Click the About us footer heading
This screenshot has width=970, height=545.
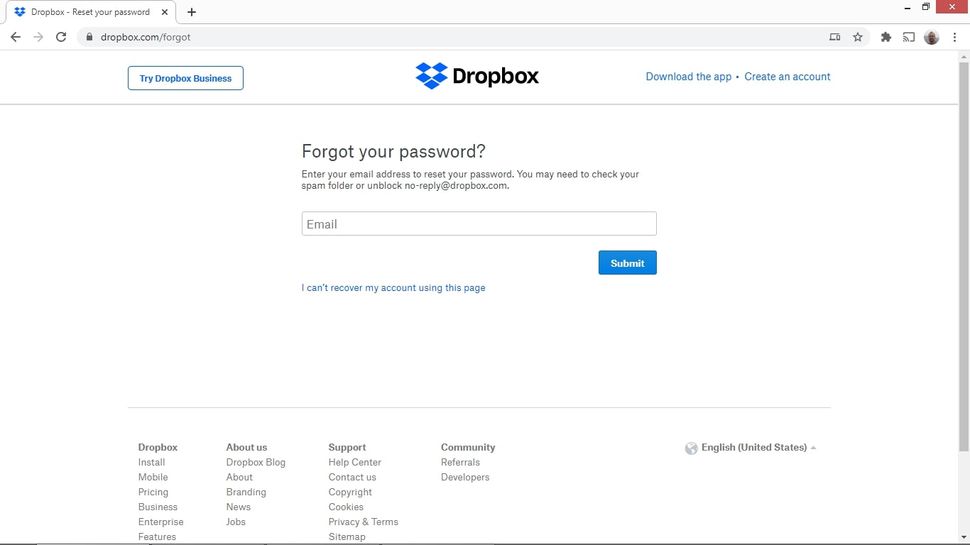(x=246, y=447)
